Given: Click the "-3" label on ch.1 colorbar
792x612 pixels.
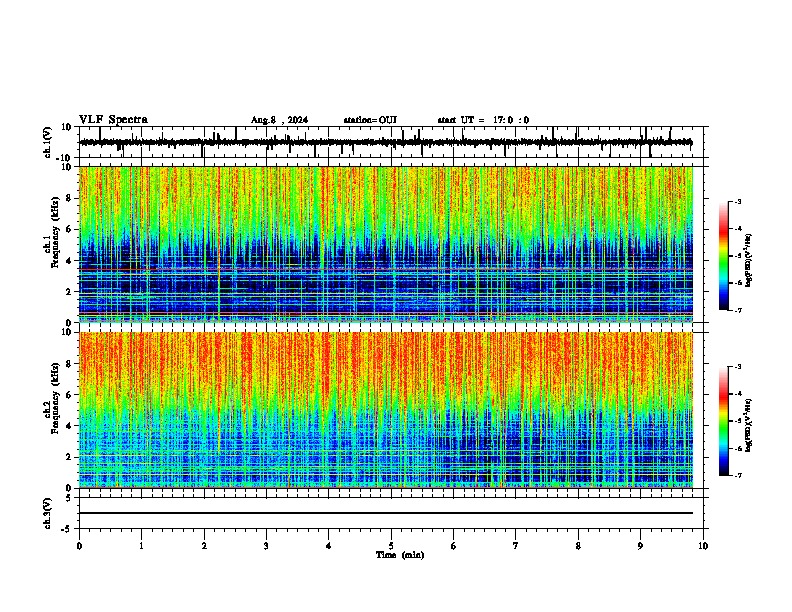Looking at the screenshot, I should pos(737,201).
